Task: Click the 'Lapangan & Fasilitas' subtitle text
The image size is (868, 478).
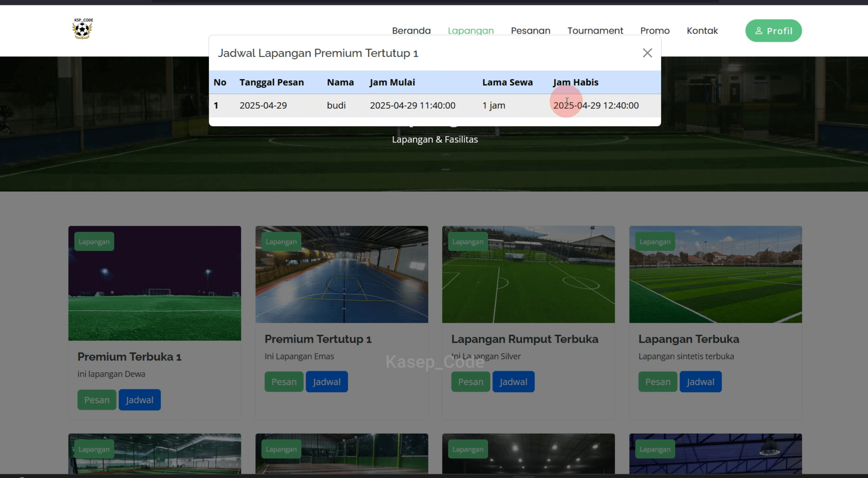Action: [x=435, y=139]
